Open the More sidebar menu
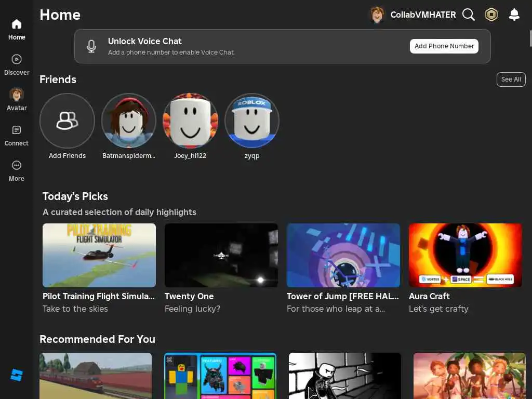532x399 pixels. coord(16,165)
